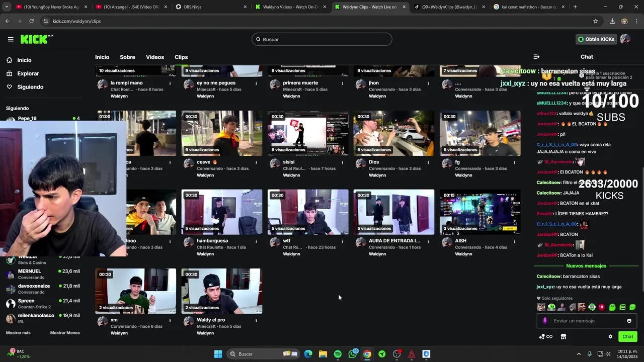
Task: Open the milenkanolasco channel in the sidebar
Action: pyautogui.click(x=43, y=318)
